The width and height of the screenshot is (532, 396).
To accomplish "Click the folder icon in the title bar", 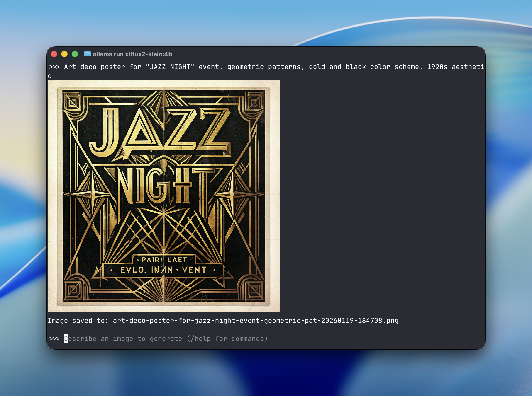I will click(87, 54).
